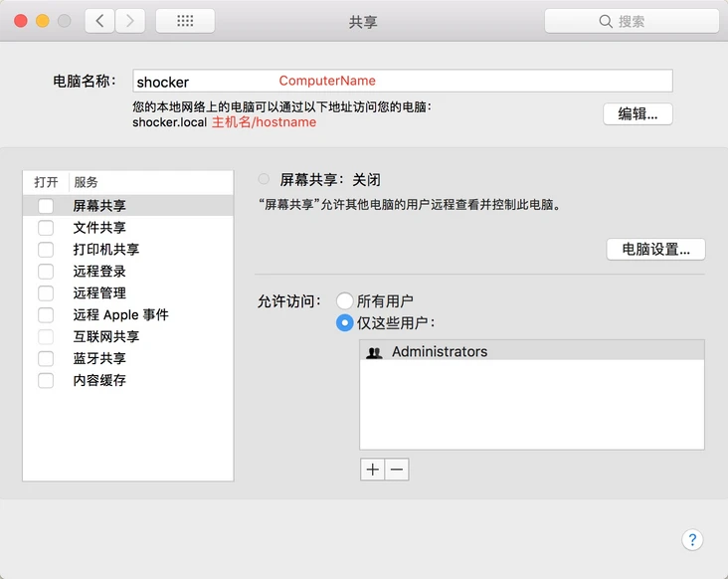The width and height of the screenshot is (728, 579).
Task: Select the Administrators row in user list
Action: coord(532,350)
